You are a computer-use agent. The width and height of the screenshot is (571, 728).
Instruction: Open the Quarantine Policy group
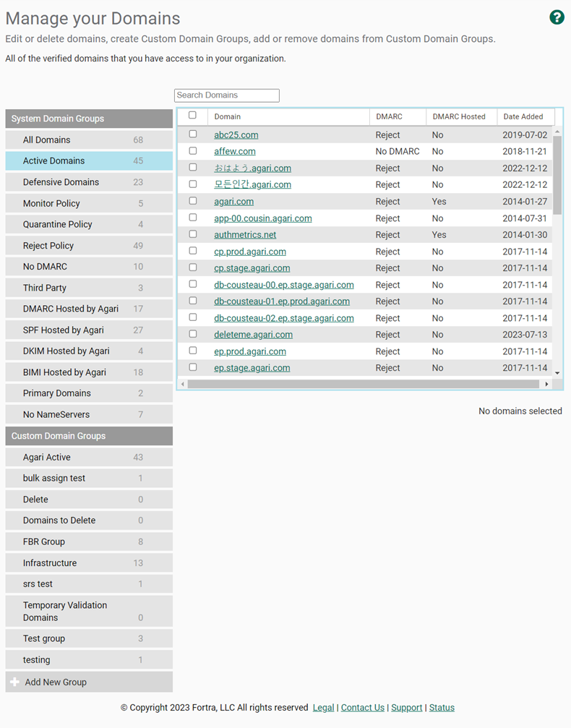point(89,224)
